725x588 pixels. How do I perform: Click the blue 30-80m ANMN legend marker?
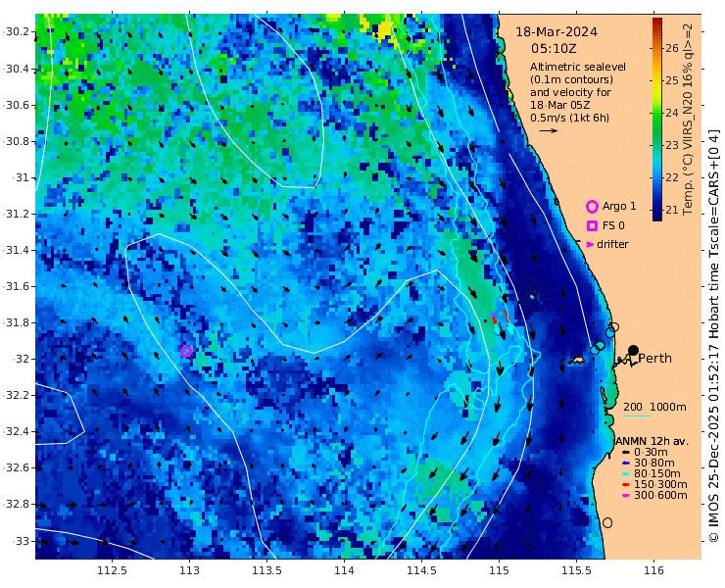(x=626, y=464)
